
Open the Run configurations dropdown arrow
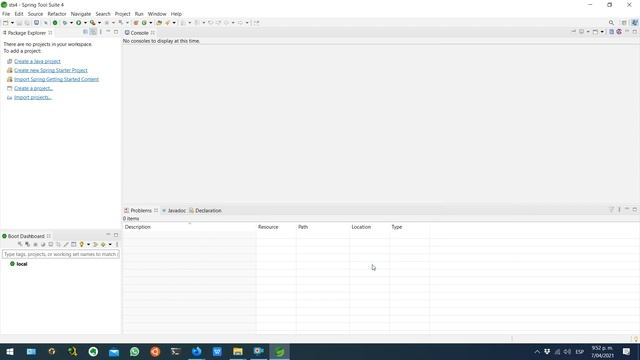[85, 23]
